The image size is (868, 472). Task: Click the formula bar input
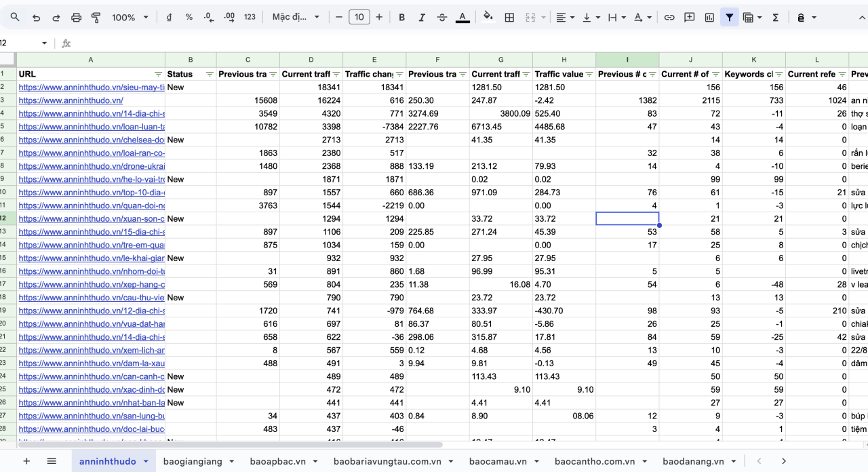click(x=468, y=43)
